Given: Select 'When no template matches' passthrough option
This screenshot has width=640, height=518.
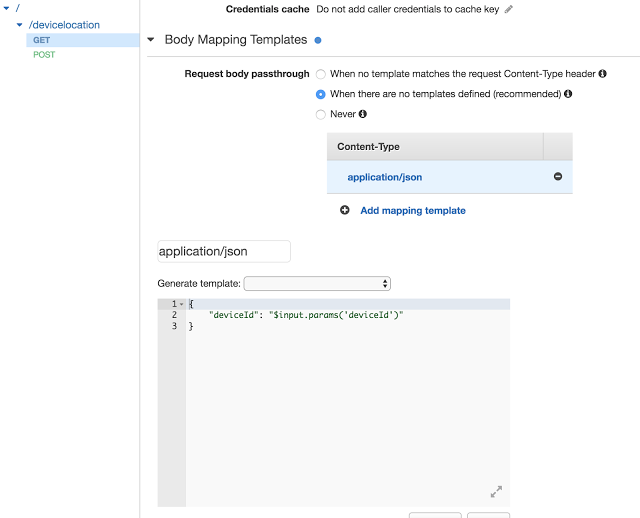Looking at the screenshot, I should (321, 74).
